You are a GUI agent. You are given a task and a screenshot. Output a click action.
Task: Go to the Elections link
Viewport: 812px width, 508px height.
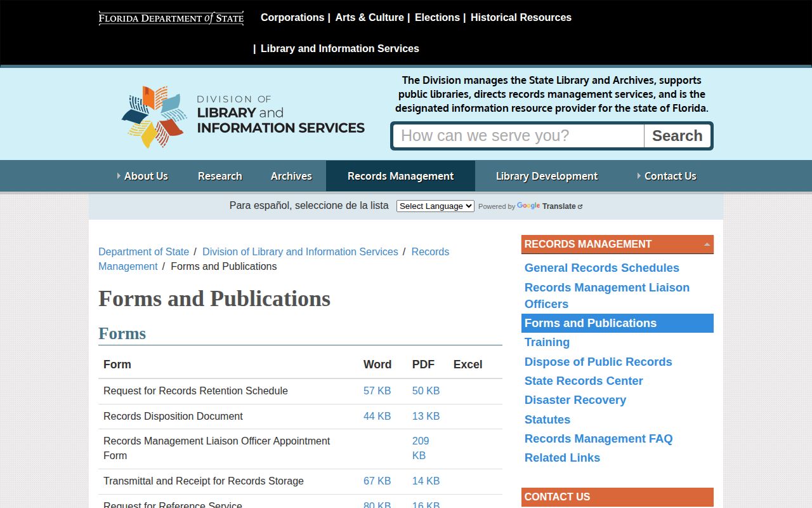[x=437, y=18]
